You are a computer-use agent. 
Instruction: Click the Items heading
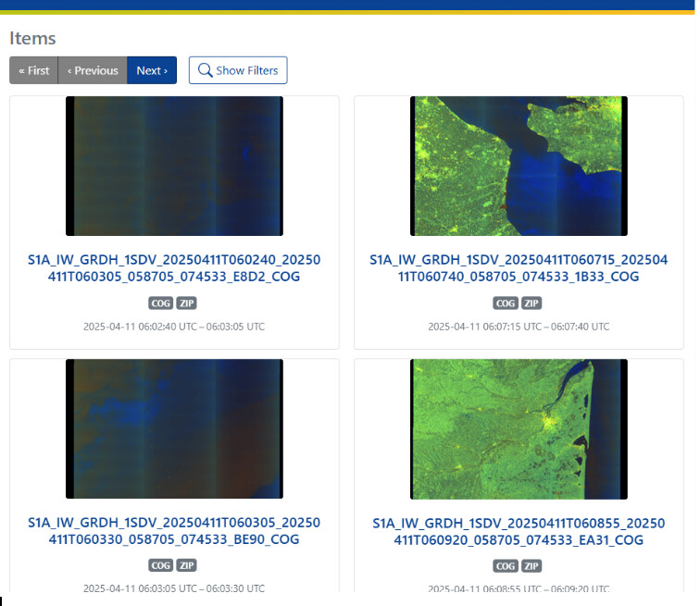point(32,38)
